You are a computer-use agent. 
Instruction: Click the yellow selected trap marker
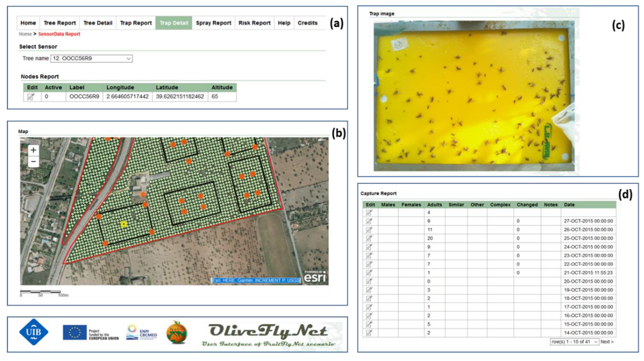tap(124, 224)
